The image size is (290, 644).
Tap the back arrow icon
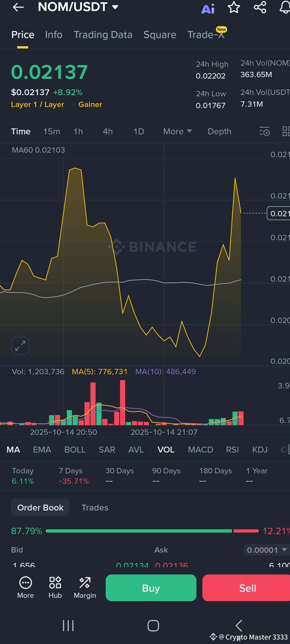coord(19,7)
